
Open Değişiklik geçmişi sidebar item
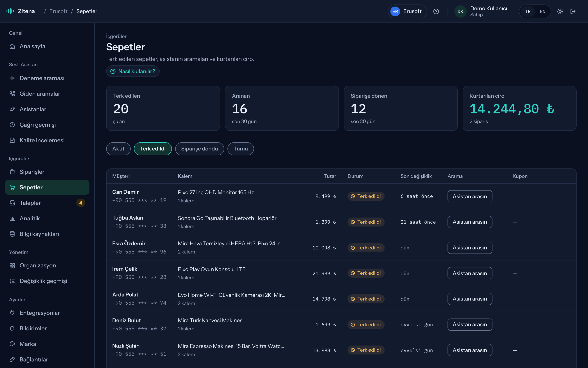47,281
